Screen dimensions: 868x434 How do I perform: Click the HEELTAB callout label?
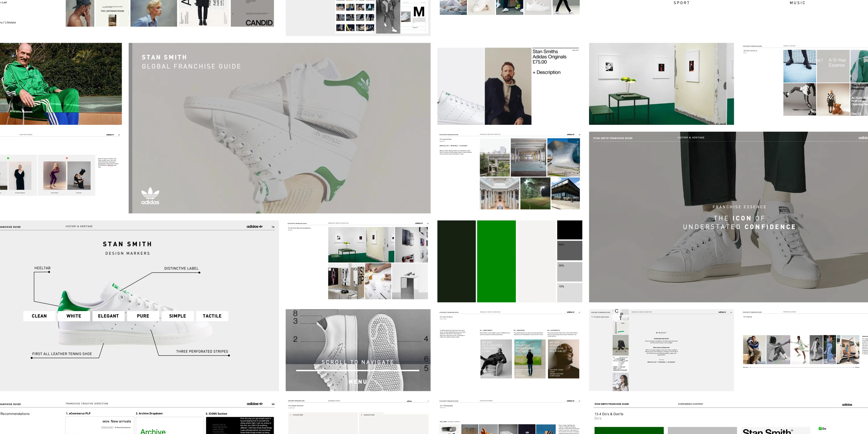[42, 268]
